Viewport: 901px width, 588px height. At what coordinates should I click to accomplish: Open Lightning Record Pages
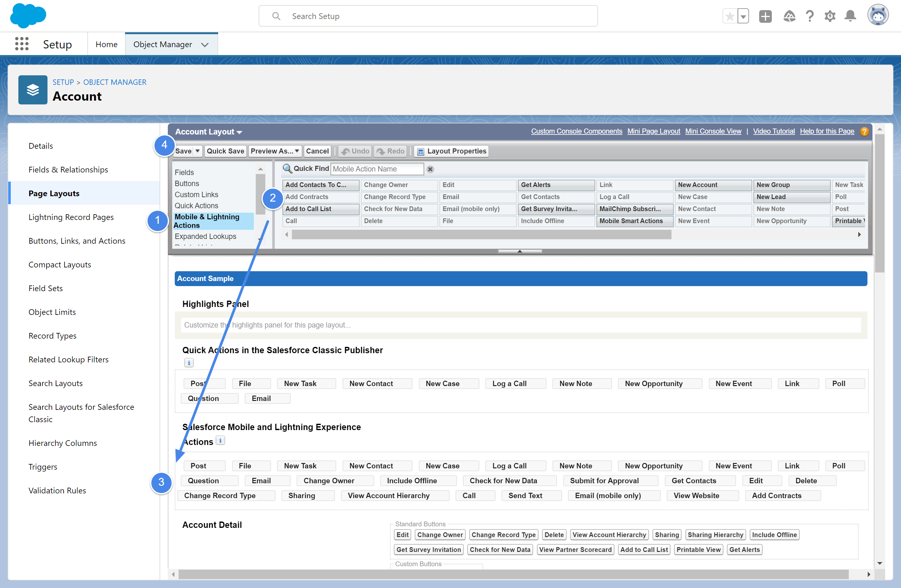(x=71, y=217)
